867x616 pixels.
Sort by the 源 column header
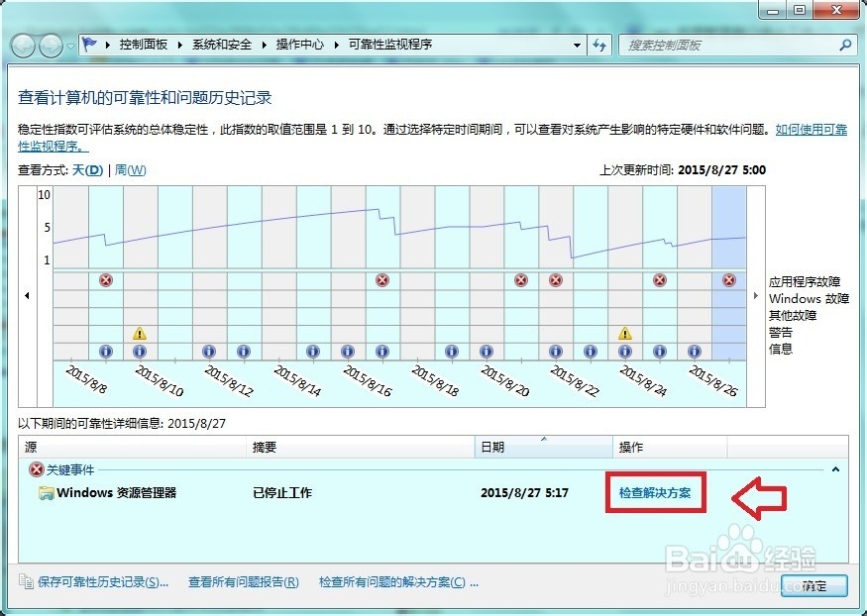click(132, 447)
